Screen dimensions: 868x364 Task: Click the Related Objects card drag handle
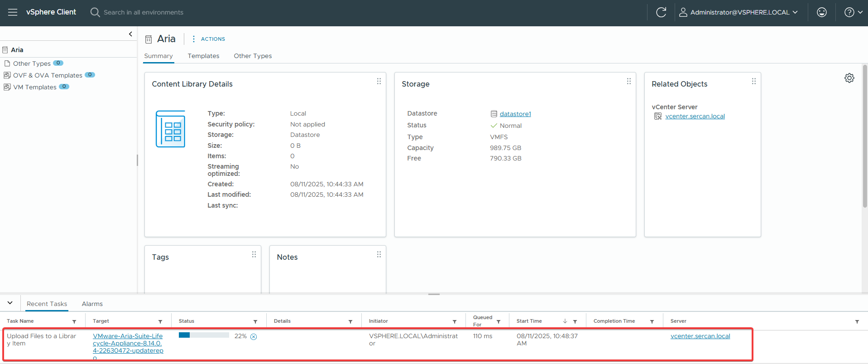(x=754, y=81)
